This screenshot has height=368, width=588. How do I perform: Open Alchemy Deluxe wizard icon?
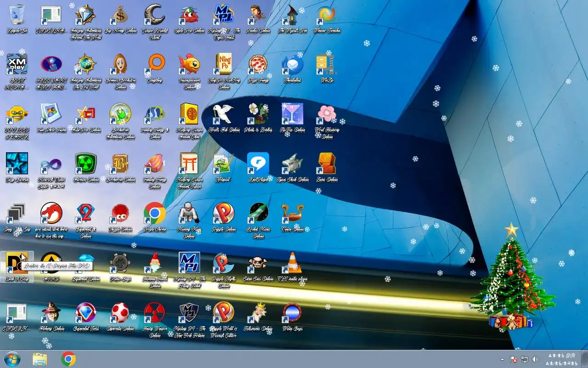pos(51,313)
